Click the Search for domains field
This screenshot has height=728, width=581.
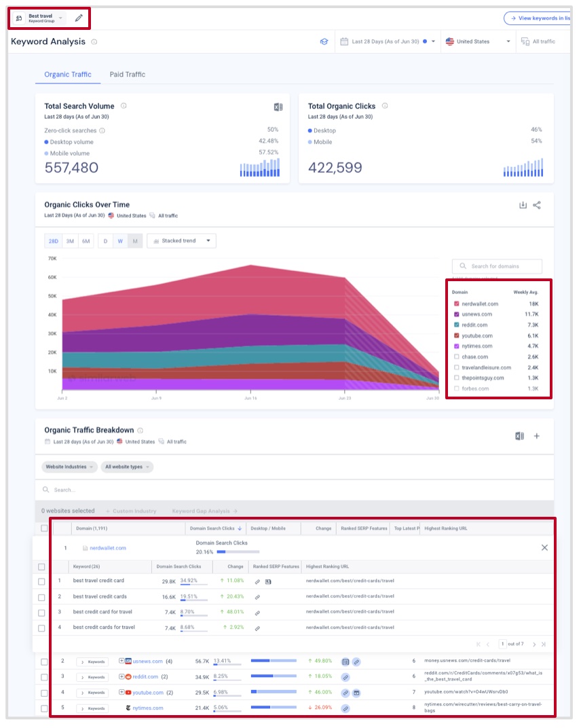(497, 266)
